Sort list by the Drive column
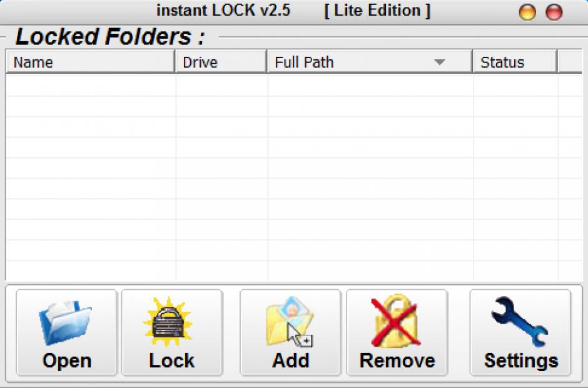 pyautogui.click(x=221, y=62)
